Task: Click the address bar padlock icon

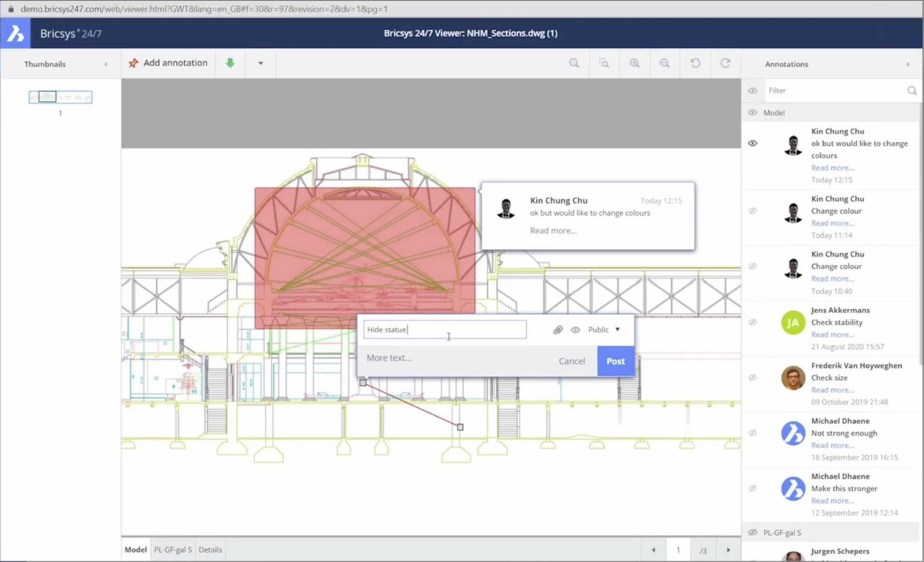Action: (10, 9)
